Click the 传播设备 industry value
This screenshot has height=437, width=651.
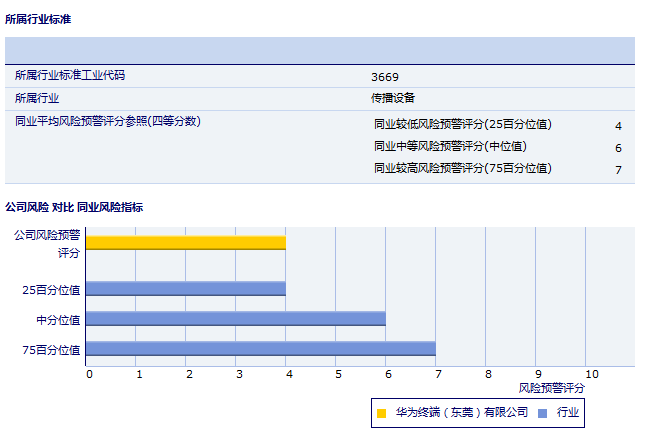393,98
